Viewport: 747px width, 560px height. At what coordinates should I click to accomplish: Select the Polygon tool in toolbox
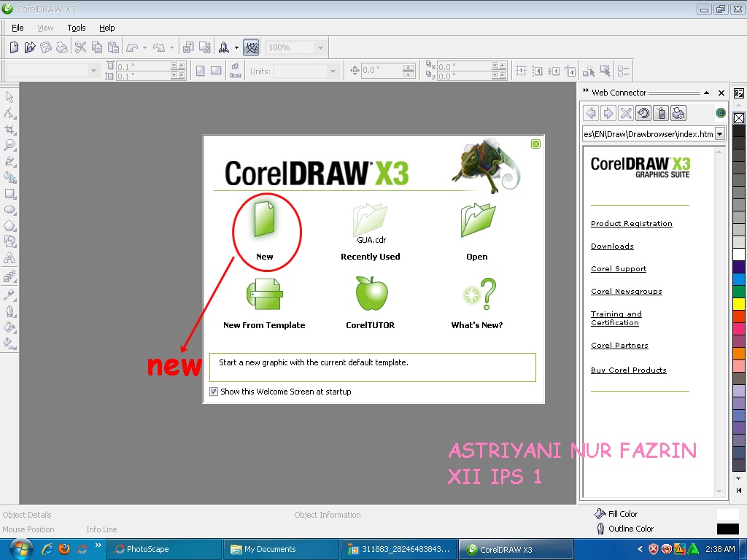pyautogui.click(x=9, y=226)
